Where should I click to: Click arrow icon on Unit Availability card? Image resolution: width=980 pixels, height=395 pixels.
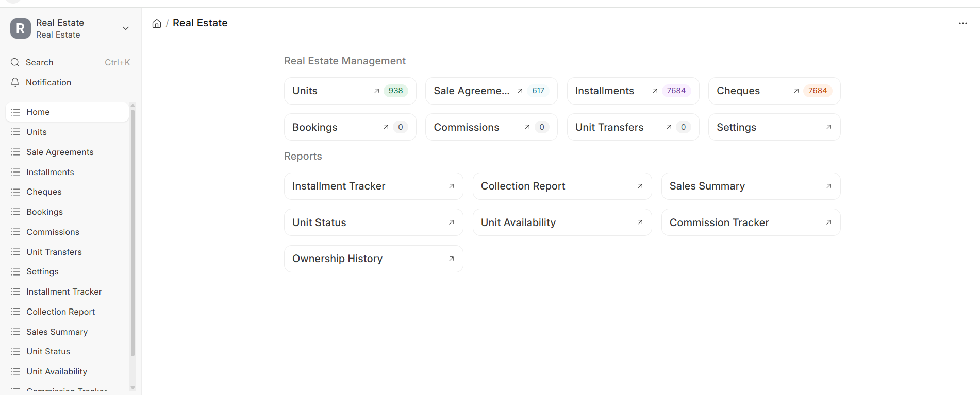(x=640, y=222)
